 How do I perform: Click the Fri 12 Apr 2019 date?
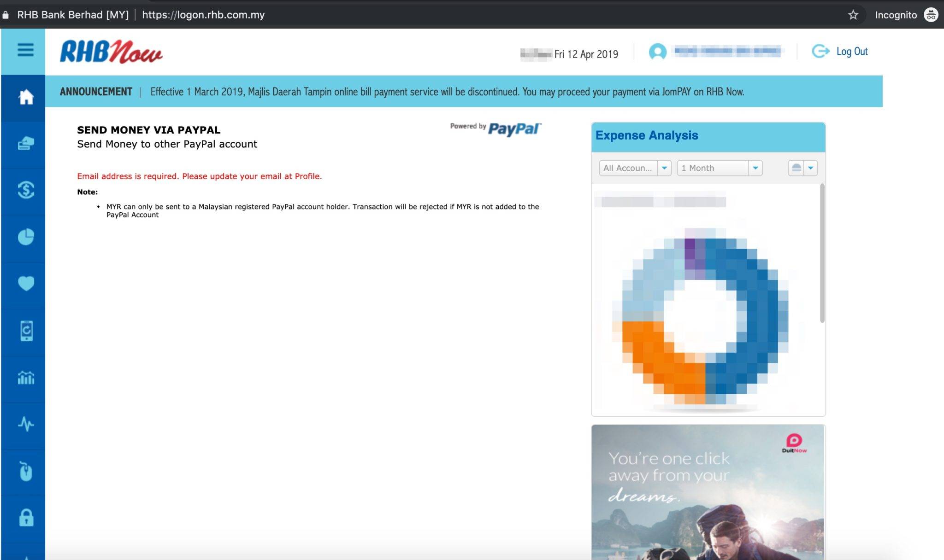pos(586,54)
